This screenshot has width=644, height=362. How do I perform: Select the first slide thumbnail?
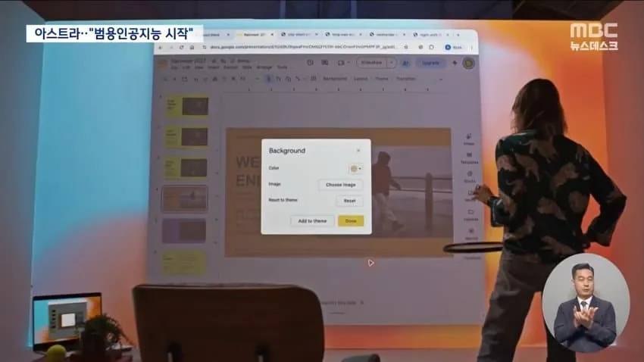pyautogui.click(x=187, y=106)
